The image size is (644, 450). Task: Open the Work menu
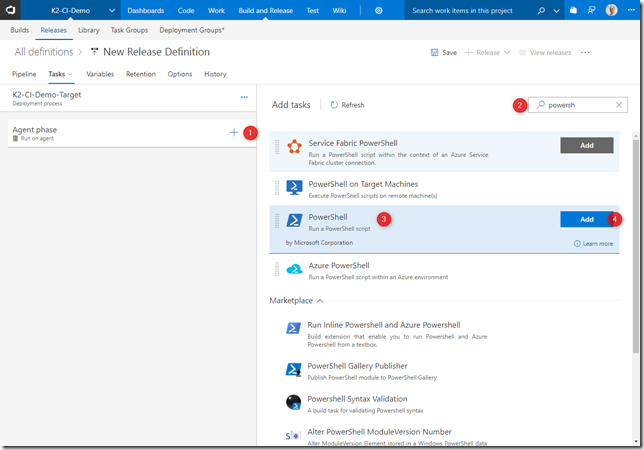216,11
